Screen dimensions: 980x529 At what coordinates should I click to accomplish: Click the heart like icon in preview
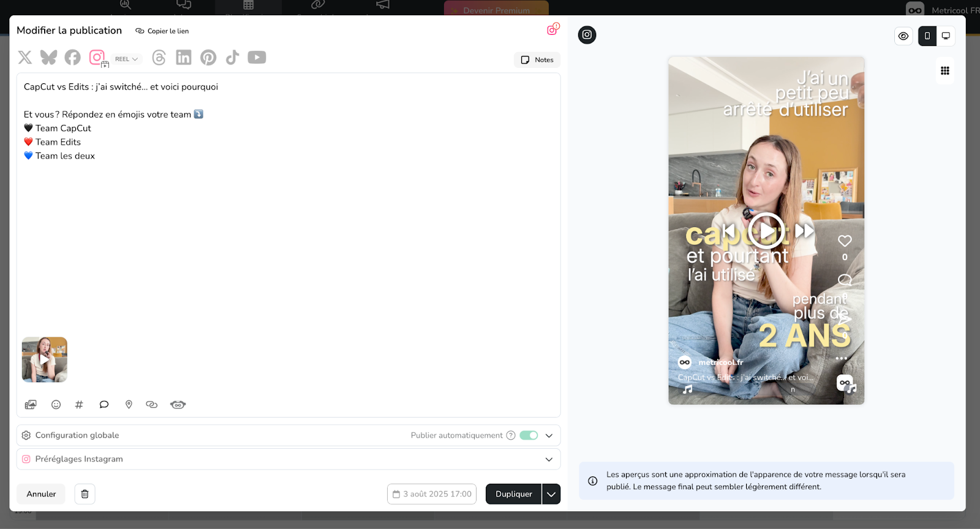click(x=845, y=241)
